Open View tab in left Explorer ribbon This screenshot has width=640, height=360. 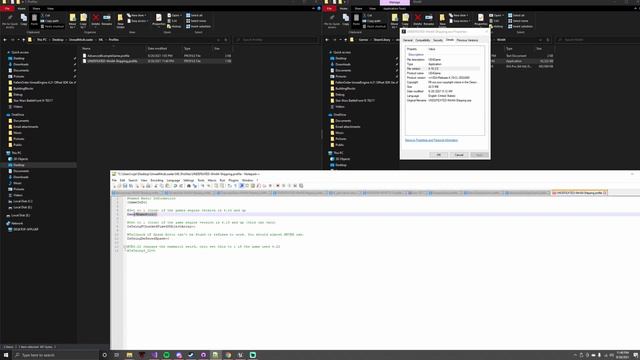pos(50,9)
